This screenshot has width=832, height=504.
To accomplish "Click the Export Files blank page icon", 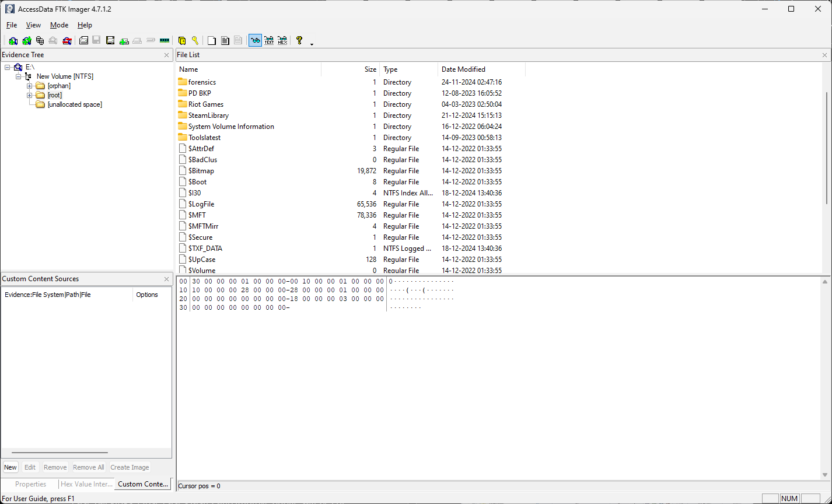I will coord(212,41).
